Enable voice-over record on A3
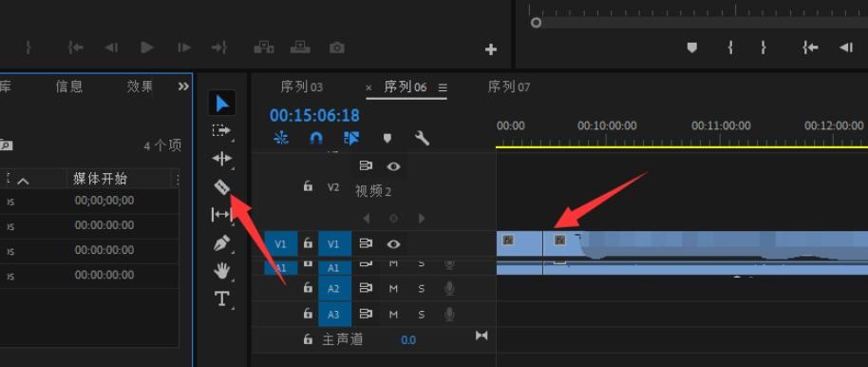 coord(449,315)
